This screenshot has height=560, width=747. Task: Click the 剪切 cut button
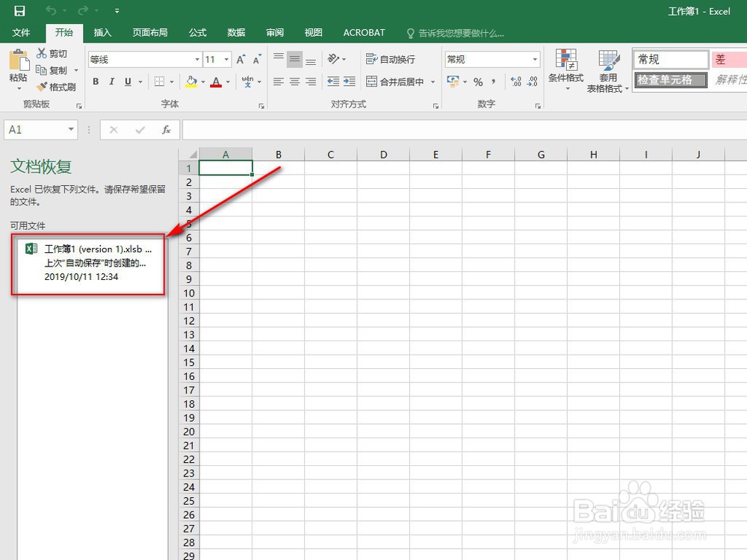(x=52, y=53)
